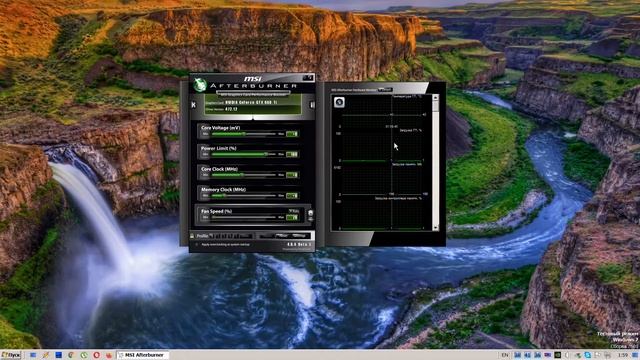
Task: Click the Settings button in Afterburner
Action: tap(300, 236)
